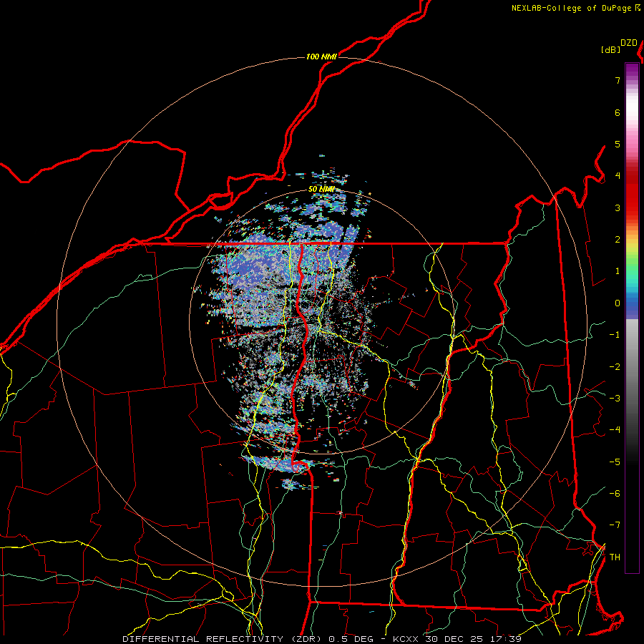Click the -1 value on the scale
Image resolution: width=644 pixels, height=644 pixels.
(615, 335)
